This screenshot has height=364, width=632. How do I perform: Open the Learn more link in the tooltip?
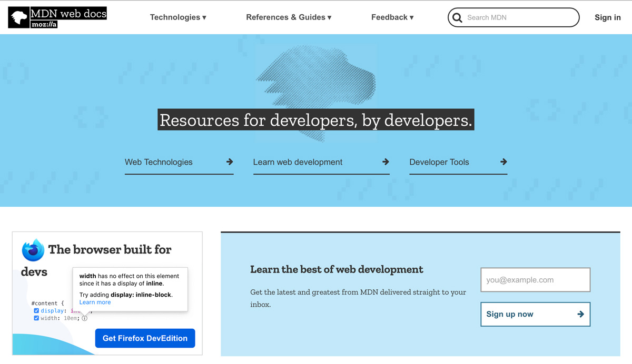click(x=95, y=302)
